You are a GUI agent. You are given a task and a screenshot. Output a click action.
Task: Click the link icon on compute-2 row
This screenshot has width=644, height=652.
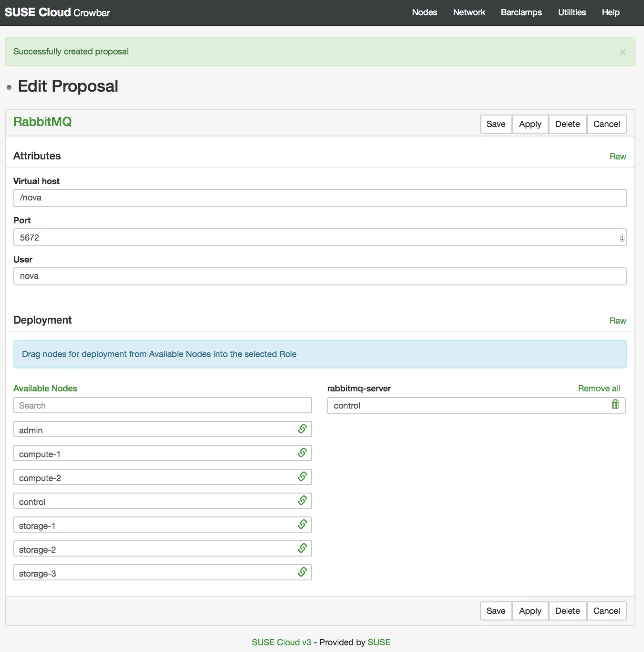[x=302, y=476]
